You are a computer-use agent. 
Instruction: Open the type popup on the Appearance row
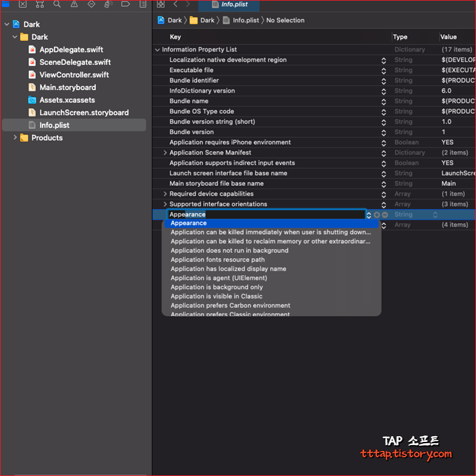pos(435,215)
